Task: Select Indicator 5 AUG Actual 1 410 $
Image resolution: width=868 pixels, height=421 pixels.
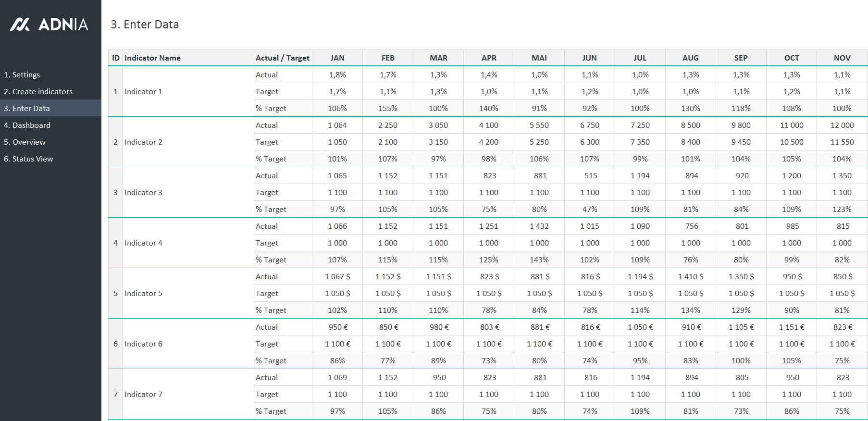Action: [x=691, y=277]
